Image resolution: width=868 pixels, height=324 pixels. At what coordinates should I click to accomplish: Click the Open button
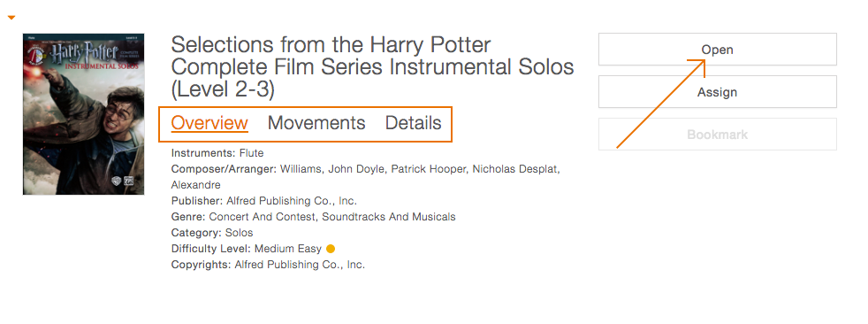point(718,50)
